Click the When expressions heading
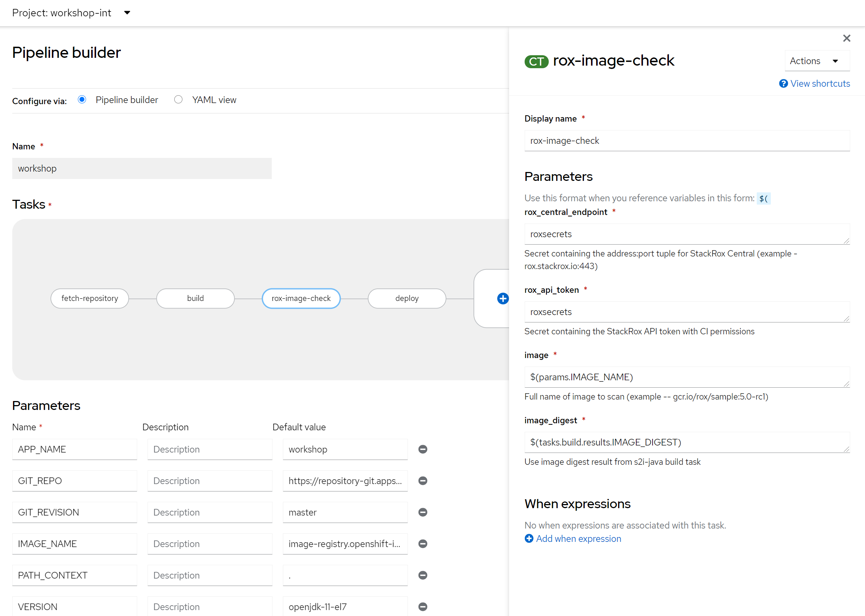The height and width of the screenshot is (616, 865). click(577, 504)
